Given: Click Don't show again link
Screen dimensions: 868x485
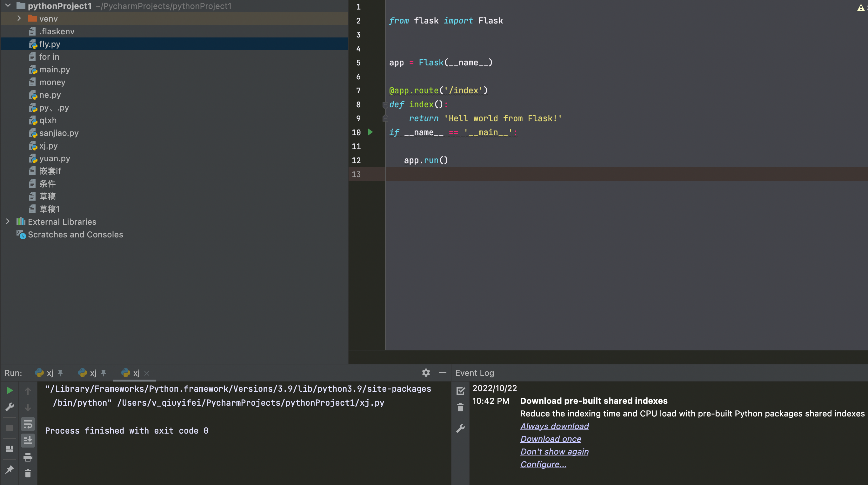Looking at the screenshot, I should (554, 451).
